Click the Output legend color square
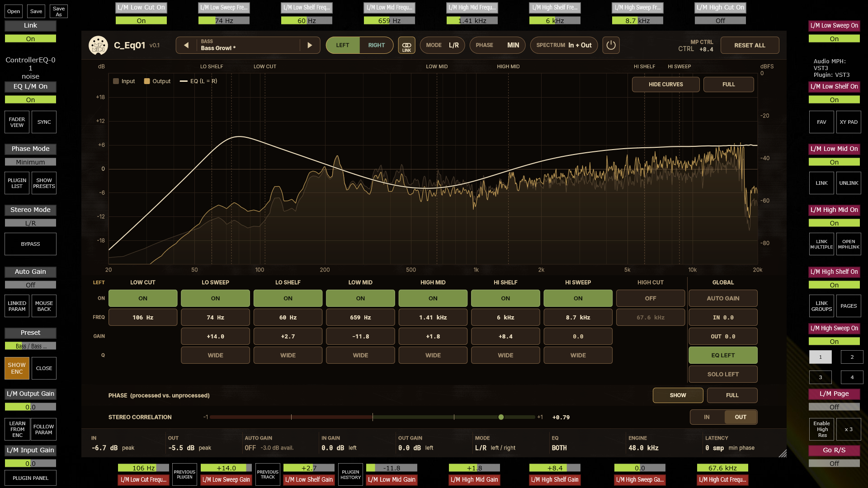This screenshot has height=488, width=868. pyautogui.click(x=147, y=81)
